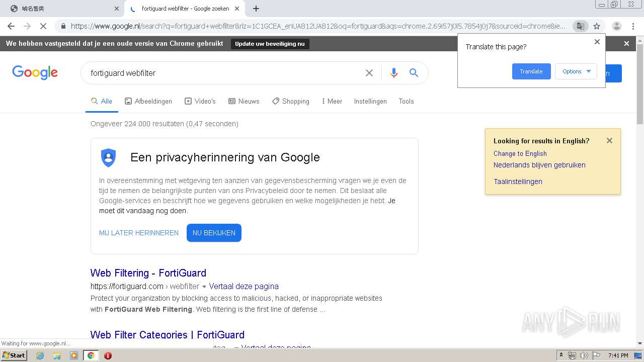Image resolution: width=644 pixels, height=362 pixels.
Task: Switch to Shopping results tab
Action: click(291, 101)
